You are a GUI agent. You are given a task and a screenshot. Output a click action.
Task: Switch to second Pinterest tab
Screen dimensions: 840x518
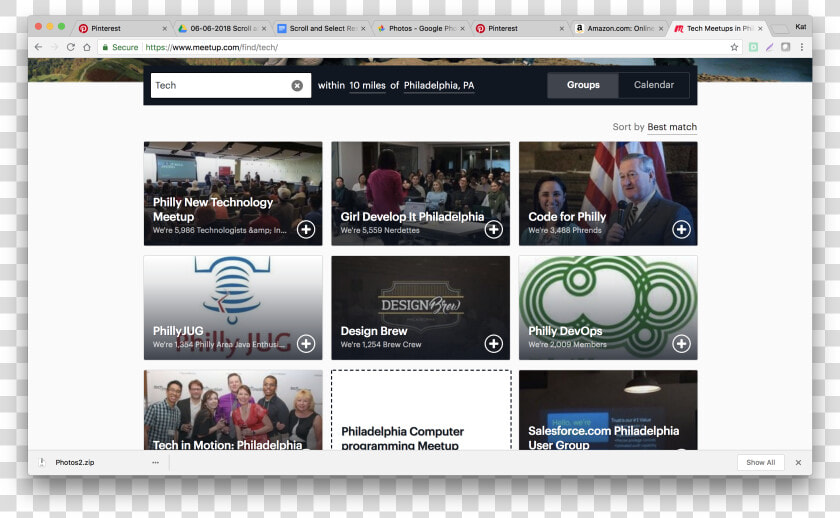click(519, 28)
